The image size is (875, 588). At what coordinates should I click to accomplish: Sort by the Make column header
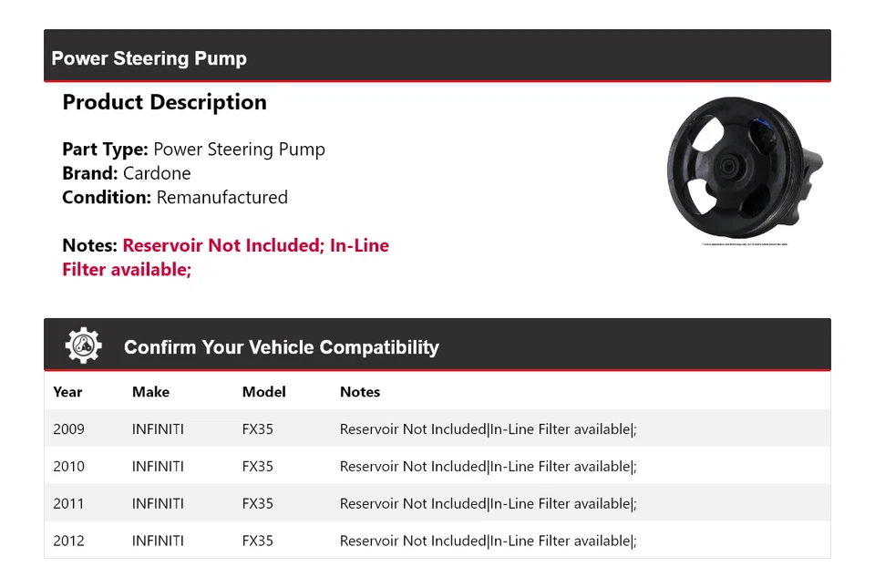point(150,392)
